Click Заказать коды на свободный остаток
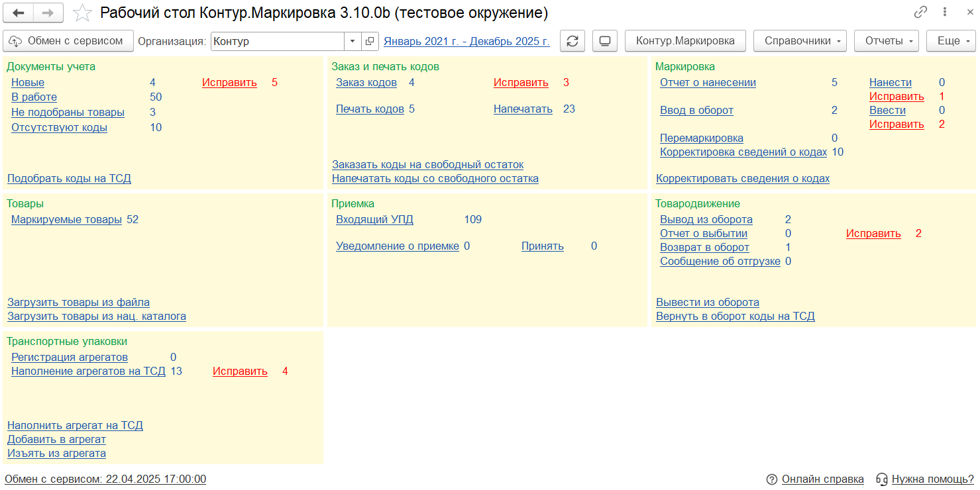 (427, 164)
